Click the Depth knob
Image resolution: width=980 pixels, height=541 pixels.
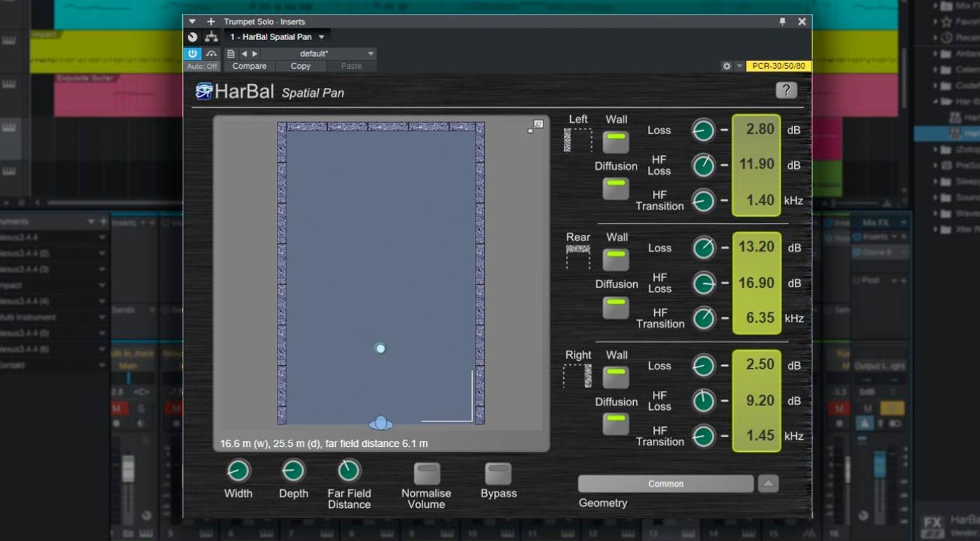[x=293, y=471]
